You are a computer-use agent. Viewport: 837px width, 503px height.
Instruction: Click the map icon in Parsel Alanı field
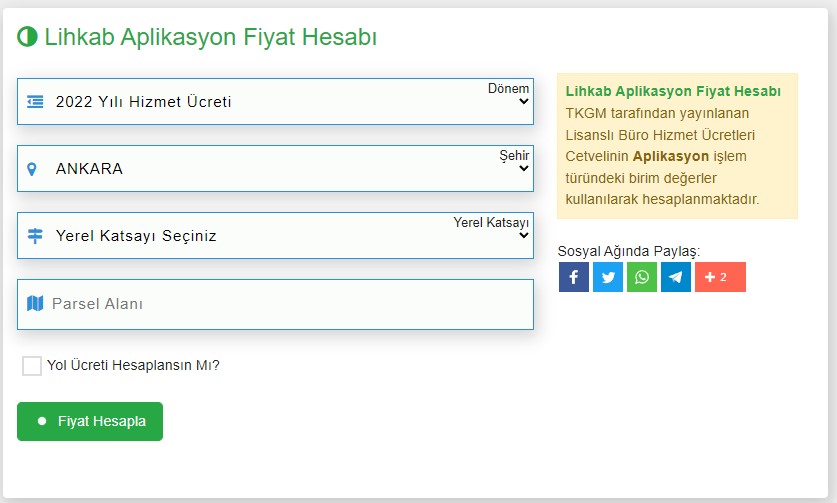pos(35,303)
